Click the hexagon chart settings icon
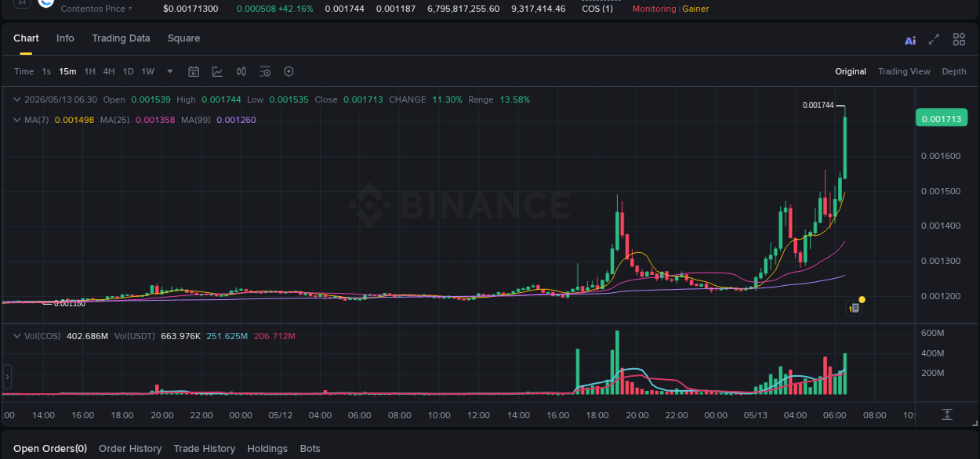This screenshot has height=459, width=980. (289, 71)
